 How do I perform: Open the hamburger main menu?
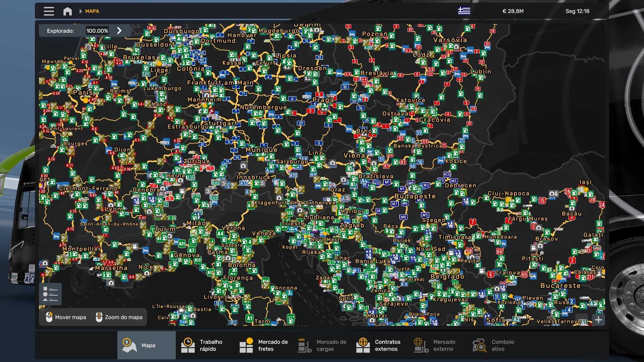(x=49, y=11)
